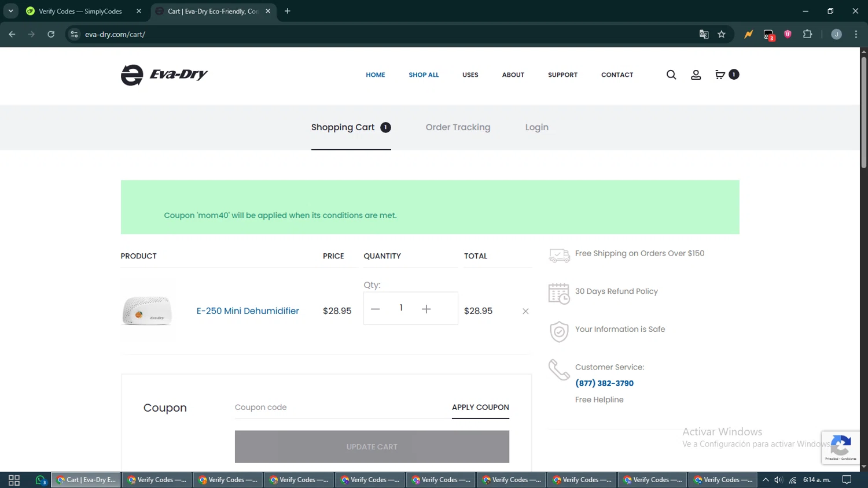Open Windows Task View icon
Screen dimensions: 868x488
click(14, 480)
